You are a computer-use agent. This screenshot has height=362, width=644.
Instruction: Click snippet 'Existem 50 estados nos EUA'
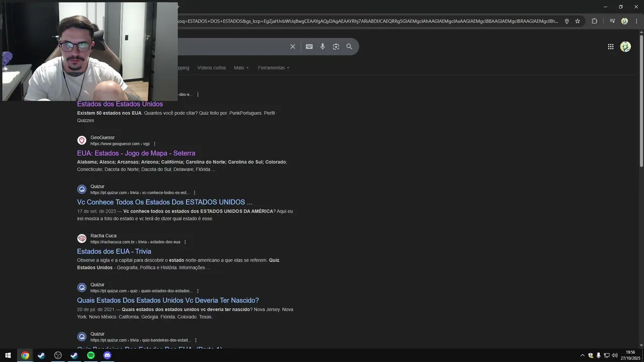[109, 113]
